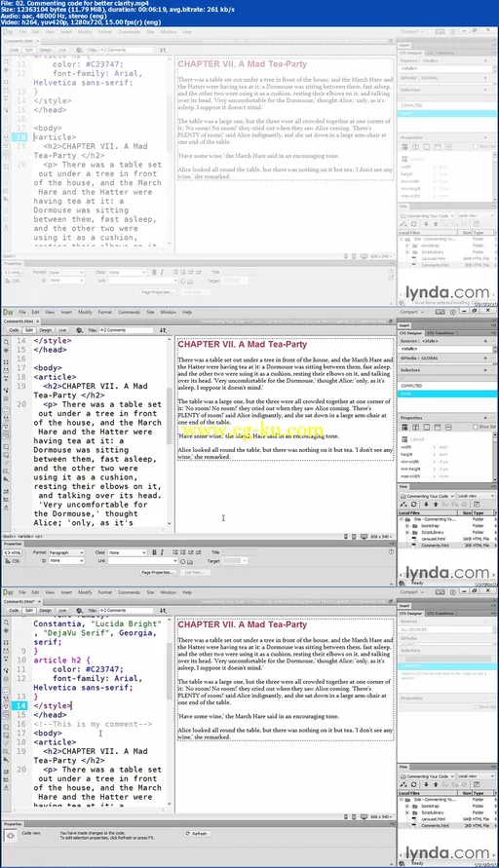Image resolution: width=499 pixels, height=868 pixels.
Task: Click Unordered List icon in middle Property inspector
Action: [175, 552]
